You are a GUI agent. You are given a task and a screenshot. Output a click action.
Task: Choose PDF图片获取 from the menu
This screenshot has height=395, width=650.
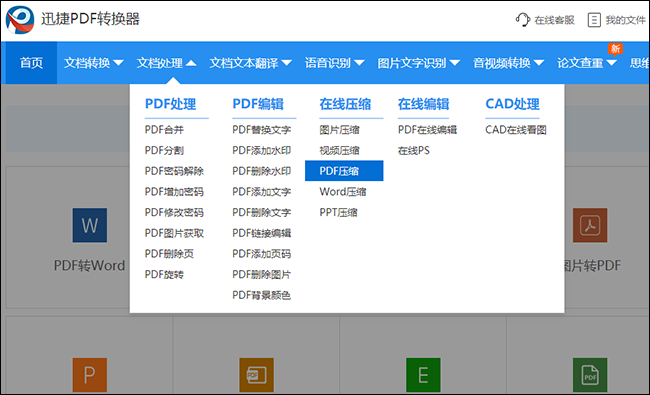(x=174, y=233)
